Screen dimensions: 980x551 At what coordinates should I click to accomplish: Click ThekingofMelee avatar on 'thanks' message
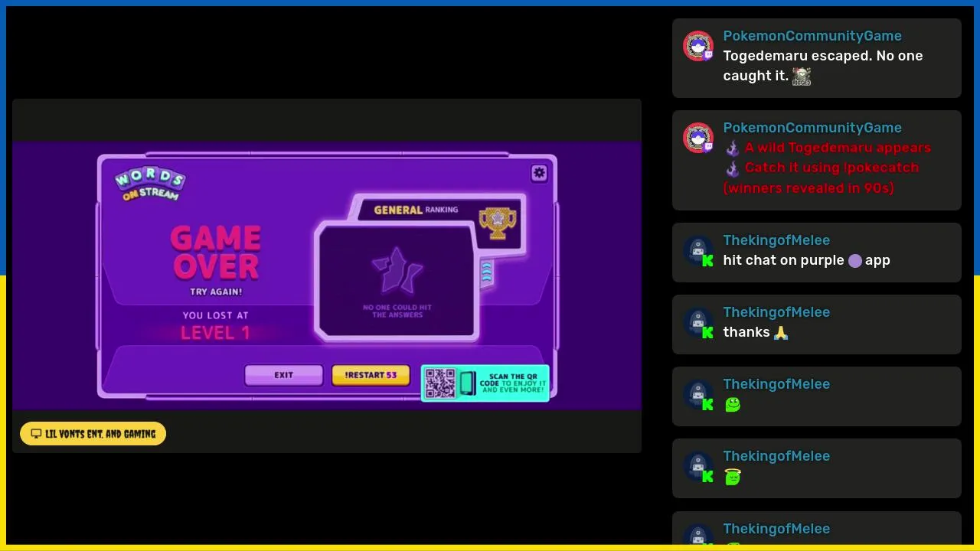(698, 323)
